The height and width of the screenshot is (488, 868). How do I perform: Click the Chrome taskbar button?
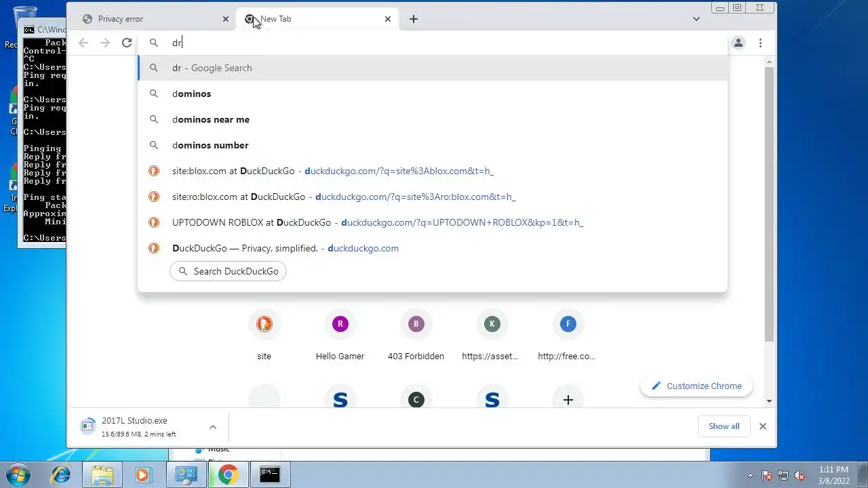tap(228, 474)
